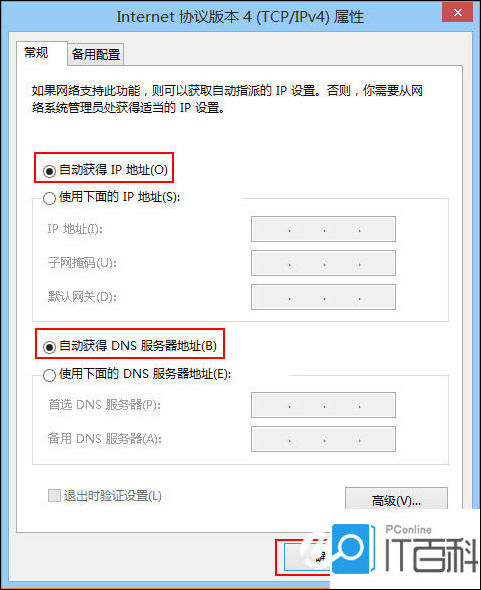Image resolution: width=481 pixels, height=590 pixels.
Task: Open 高级(V)... advanced settings button
Action: tap(396, 500)
